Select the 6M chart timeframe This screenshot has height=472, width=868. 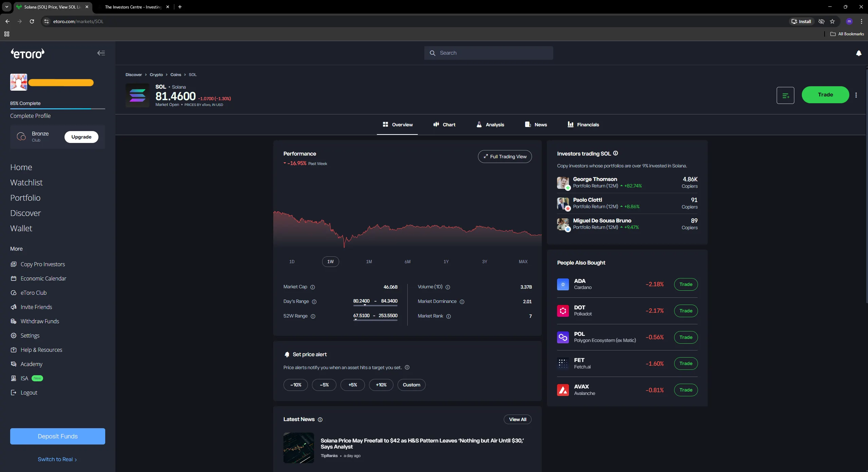[408, 262]
